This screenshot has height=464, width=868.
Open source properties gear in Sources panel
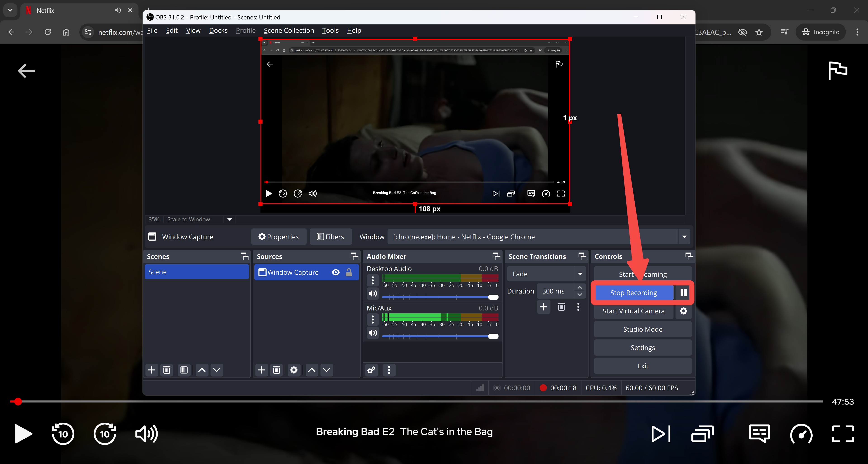(294, 370)
